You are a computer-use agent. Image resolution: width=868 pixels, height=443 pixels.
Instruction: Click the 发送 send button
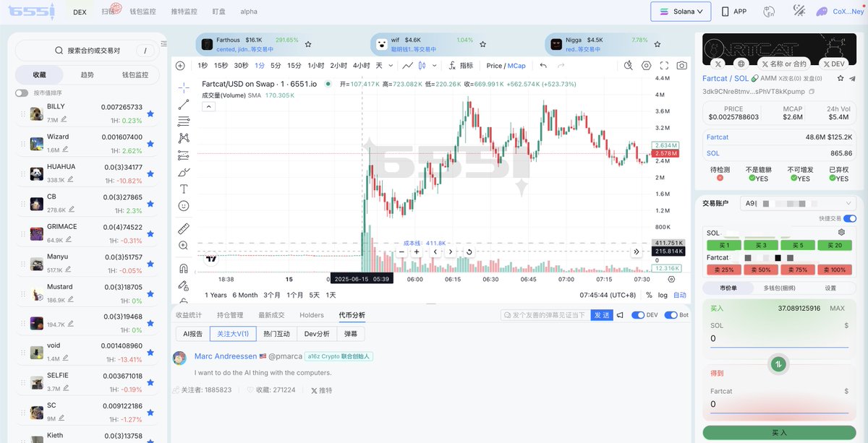[601, 315]
